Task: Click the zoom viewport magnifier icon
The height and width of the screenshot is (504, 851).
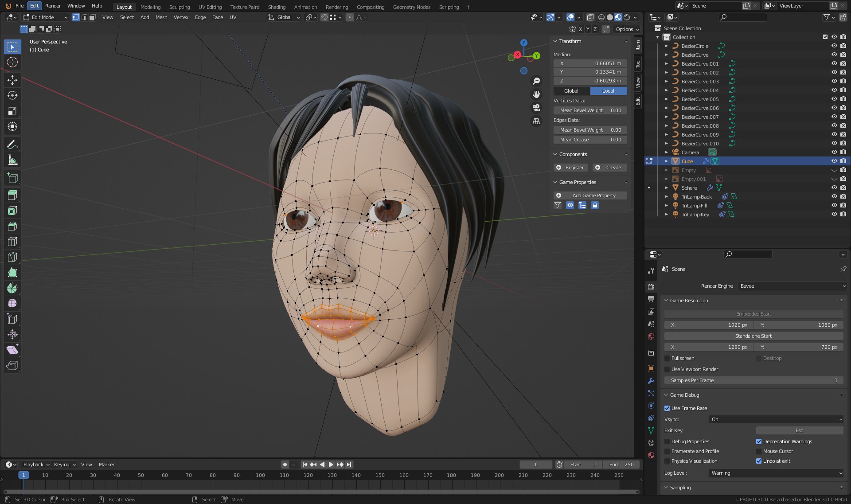Action: coord(536,81)
